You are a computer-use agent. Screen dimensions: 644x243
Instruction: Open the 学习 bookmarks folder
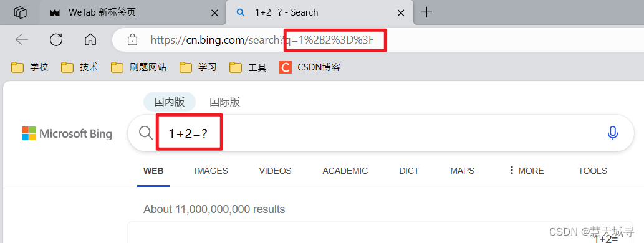coord(198,67)
